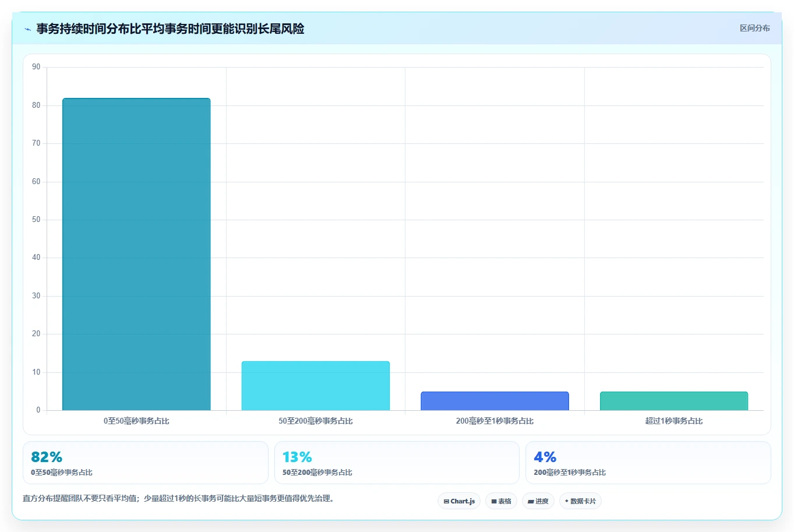Click the y-axis value 80

(x=36, y=105)
